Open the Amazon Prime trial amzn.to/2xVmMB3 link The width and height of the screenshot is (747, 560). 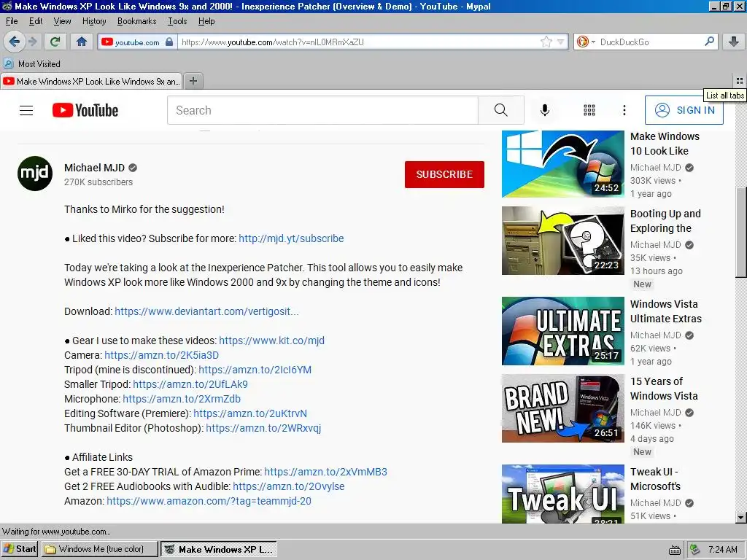tap(325, 472)
